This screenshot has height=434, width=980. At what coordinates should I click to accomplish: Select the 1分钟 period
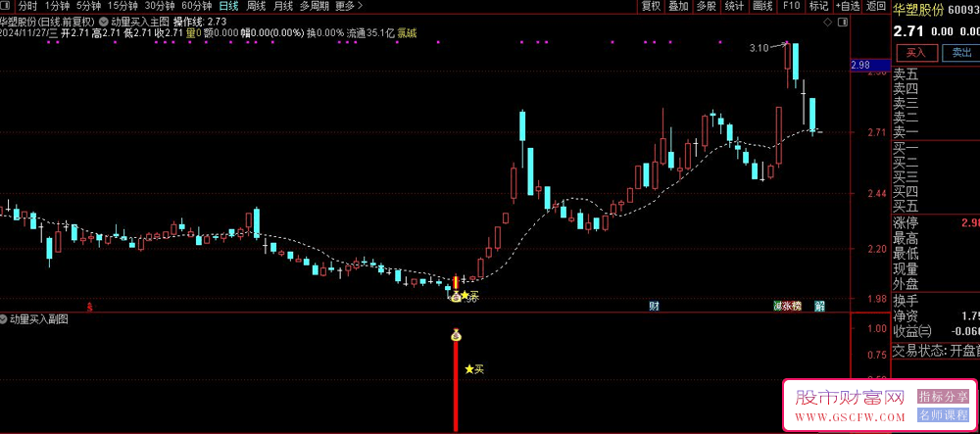click(56, 6)
